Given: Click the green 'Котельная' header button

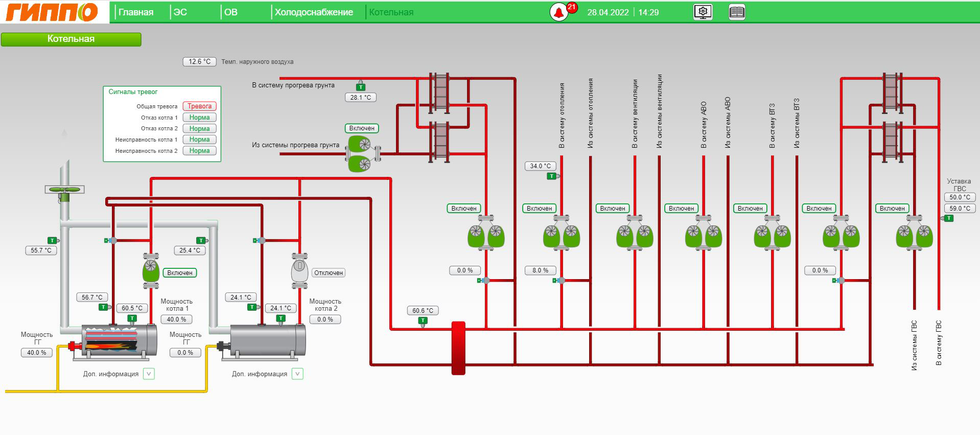Looking at the screenshot, I should tap(71, 39).
